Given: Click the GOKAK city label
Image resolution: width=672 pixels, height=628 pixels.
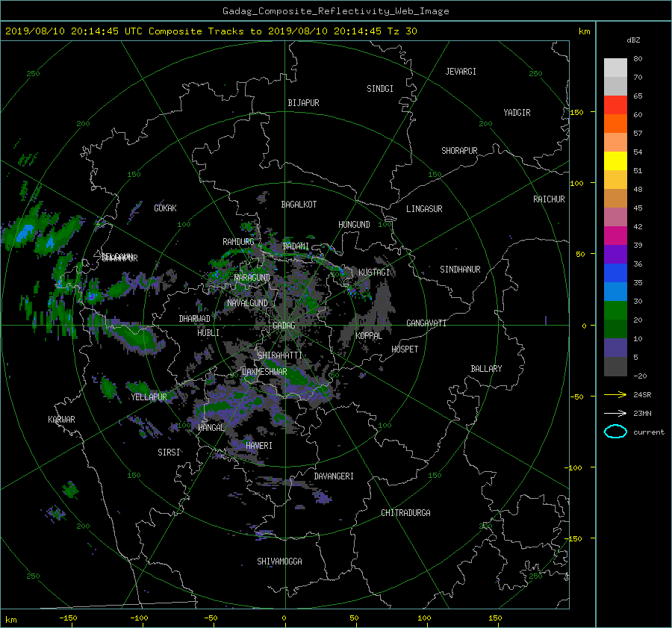Looking at the screenshot, I should [165, 208].
